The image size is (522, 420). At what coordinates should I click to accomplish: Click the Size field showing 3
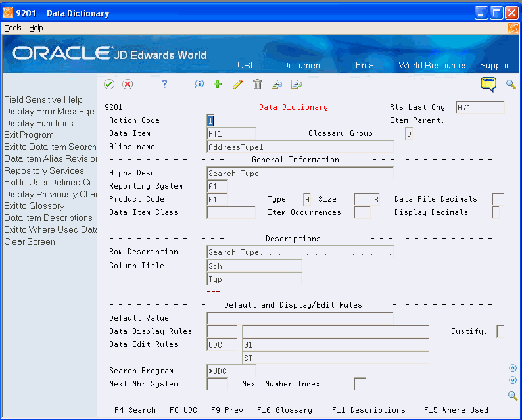coord(367,199)
